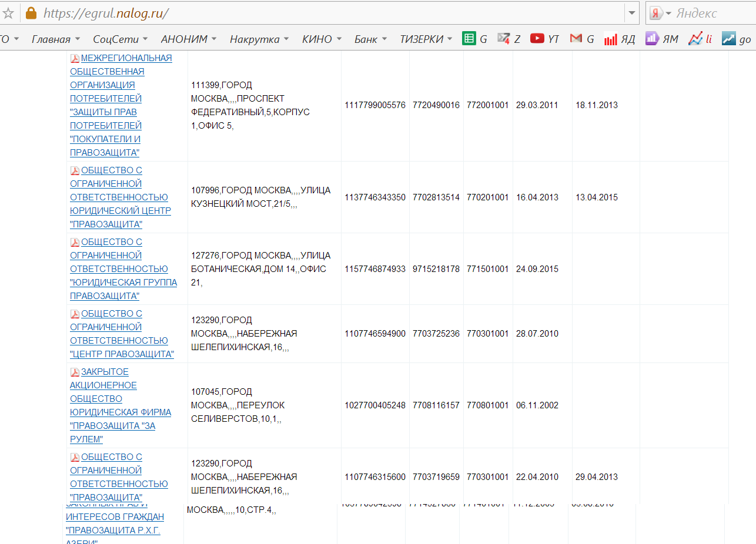The width and height of the screenshot is (756, 544).
Task: Expand the АНОНИМ bookmarks folder
Action: click(189, 39)
